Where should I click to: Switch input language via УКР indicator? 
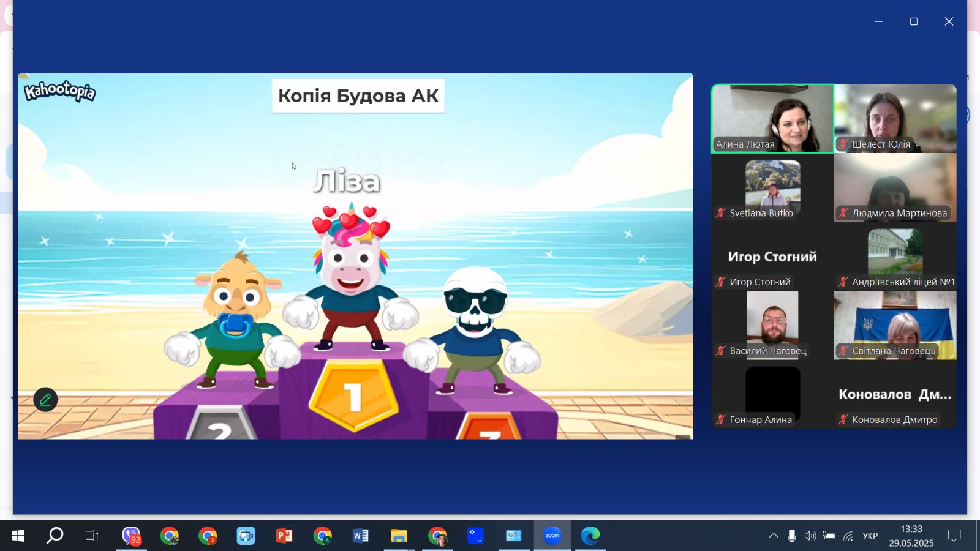870,536
